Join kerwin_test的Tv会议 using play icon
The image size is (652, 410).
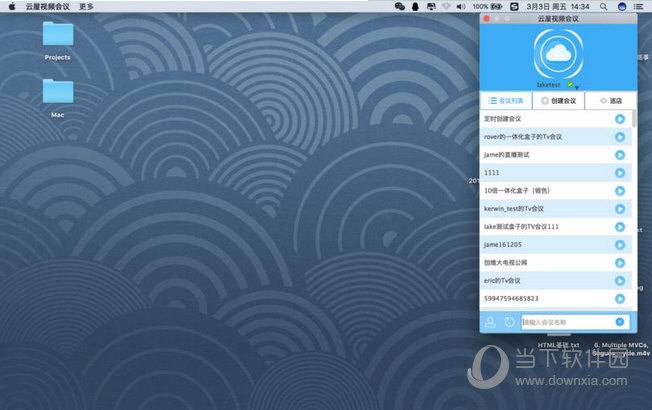(x=620, y=209)
